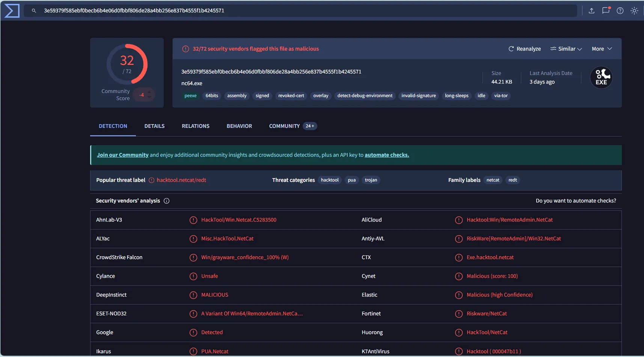Toggle light theme with sun icon
The image size is (644, 357).
[634, 11]
